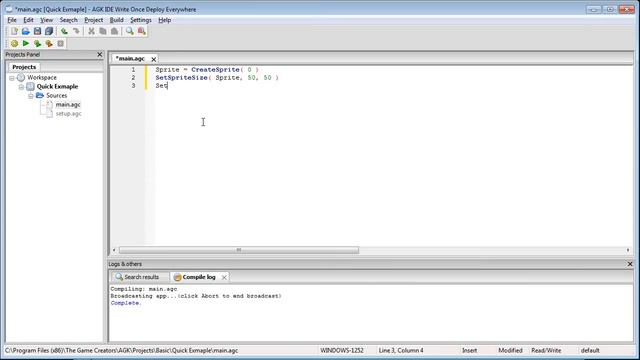Close the Logs & others panel

630,264
